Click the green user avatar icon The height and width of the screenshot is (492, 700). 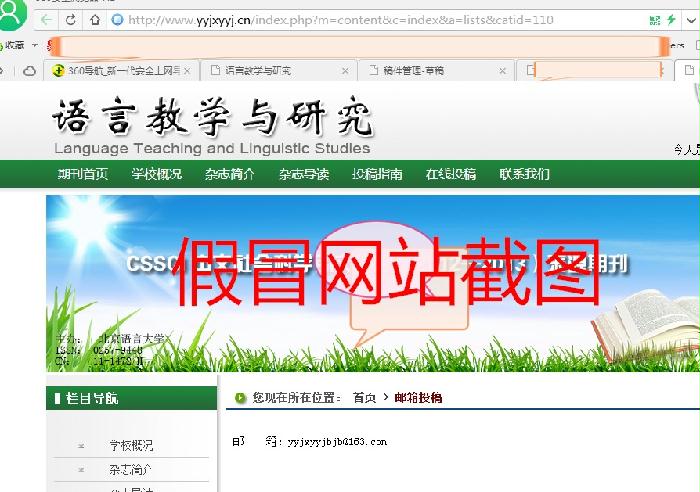tap(14, 14)
